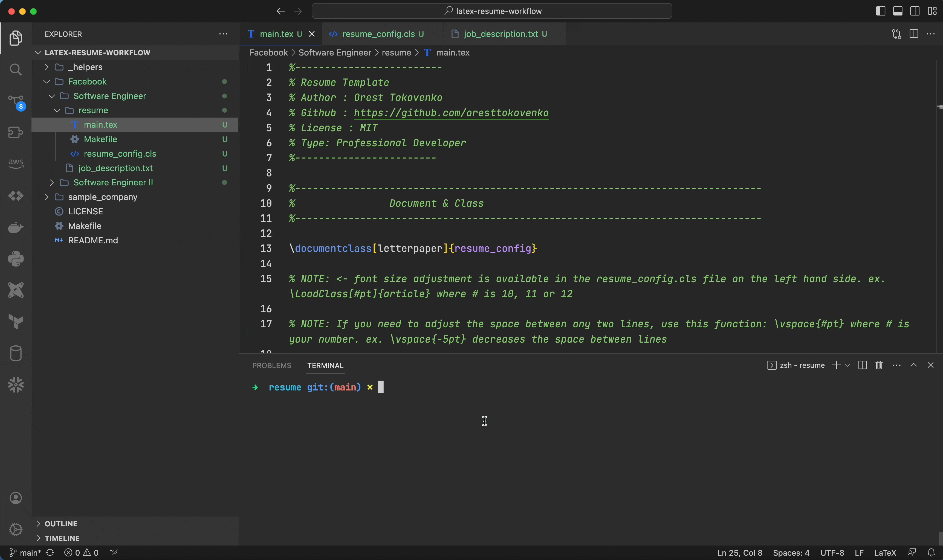
Task: Open the Terraform panel icon
Action: click(x=16, y=322)
